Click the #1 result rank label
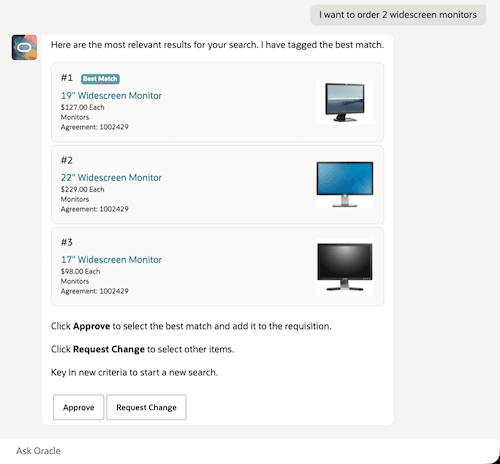This screenshot has height=464, width=500. pos(67,78)
